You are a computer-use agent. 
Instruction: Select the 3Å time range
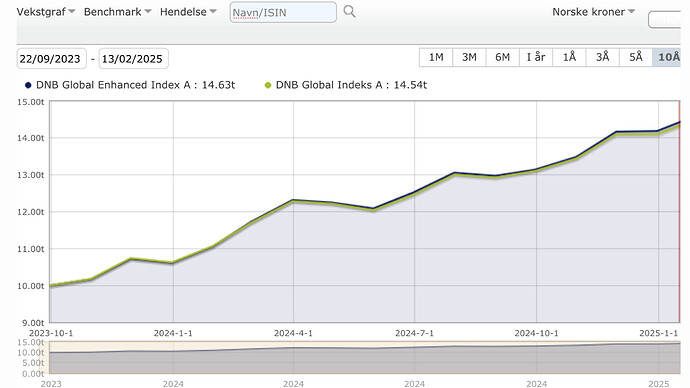pyautogui.click(x=602, y=57)
